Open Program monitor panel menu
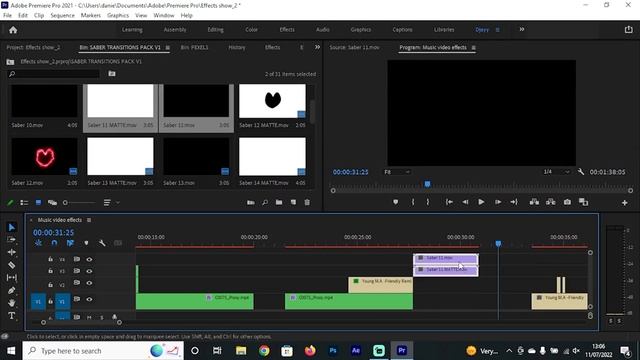The image size is (640, 360). (473, 48)
